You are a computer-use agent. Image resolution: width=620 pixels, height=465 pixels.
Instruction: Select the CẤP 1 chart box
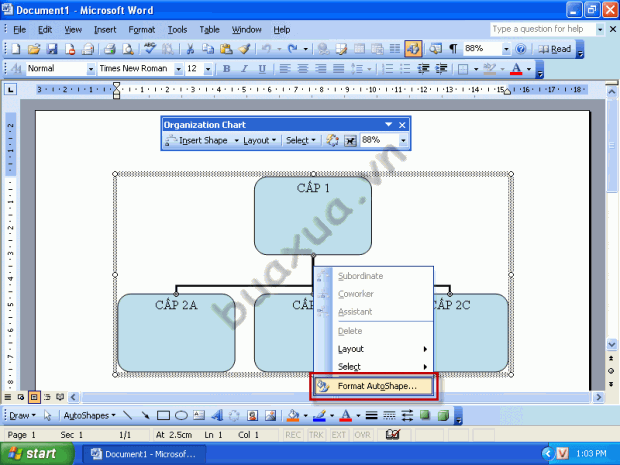tap(313, 215)
